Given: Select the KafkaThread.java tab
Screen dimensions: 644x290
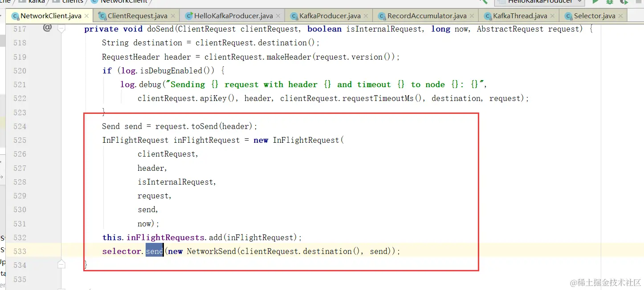Looking at the screenshot, I should tap(520, 16).
